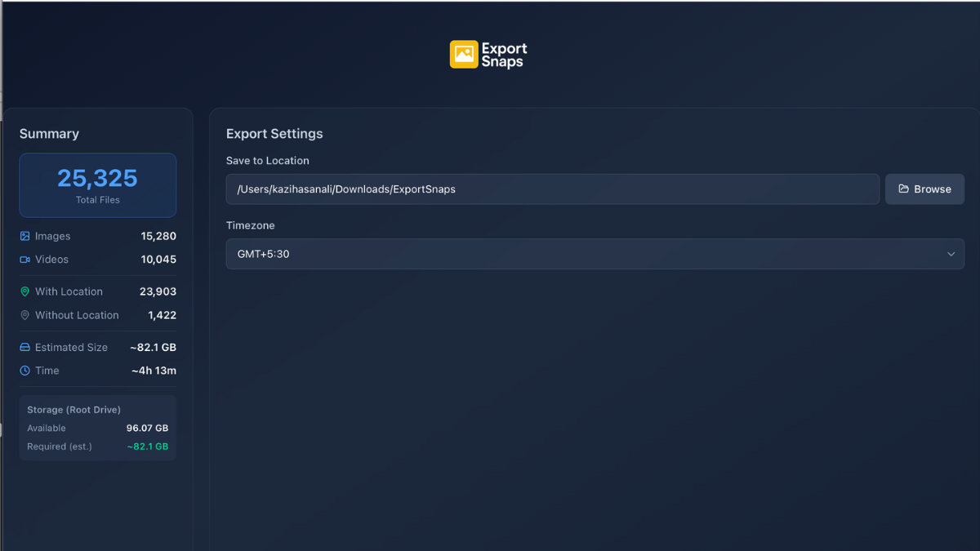Click the Time clock icon
Viewport: 980px width, 551px height.
(24, 371)
